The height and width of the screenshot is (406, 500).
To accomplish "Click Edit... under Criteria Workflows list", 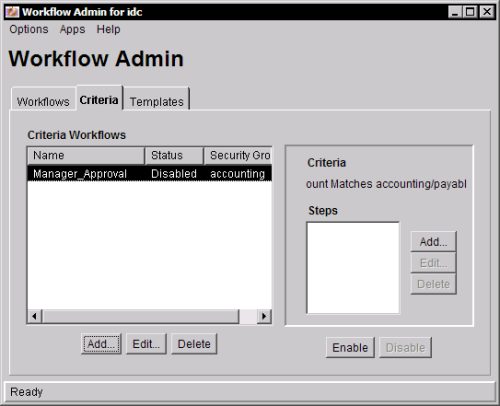I will [146, 344].
